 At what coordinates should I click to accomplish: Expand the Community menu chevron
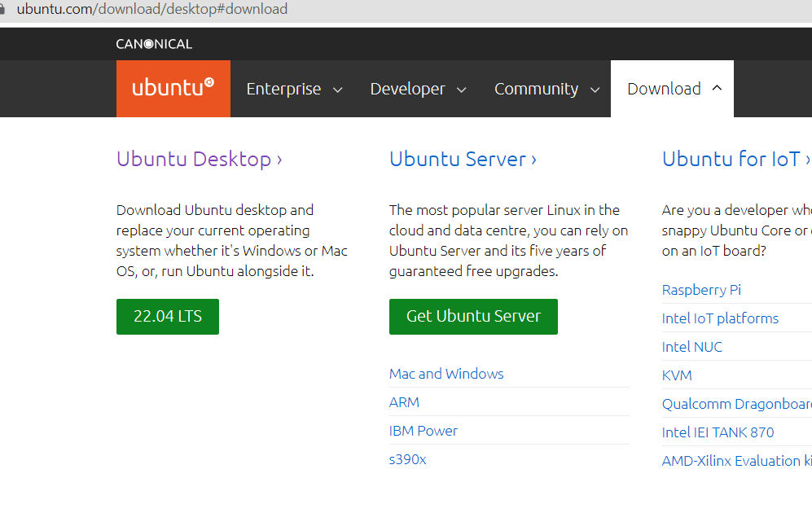click(595, 90)
